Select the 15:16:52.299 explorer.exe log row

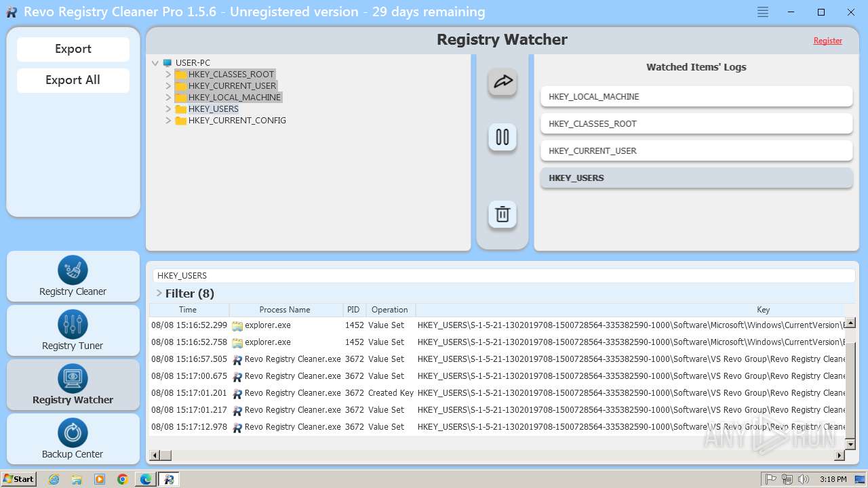coord(498,325)
